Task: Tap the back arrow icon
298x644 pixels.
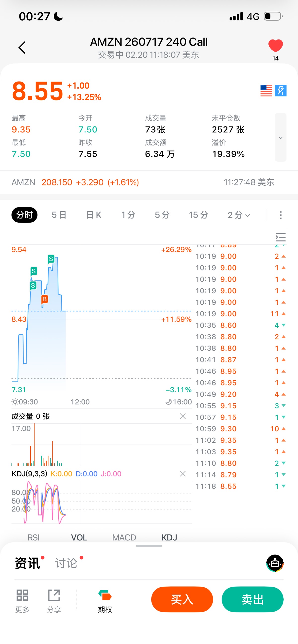Action: coord(22,48)
